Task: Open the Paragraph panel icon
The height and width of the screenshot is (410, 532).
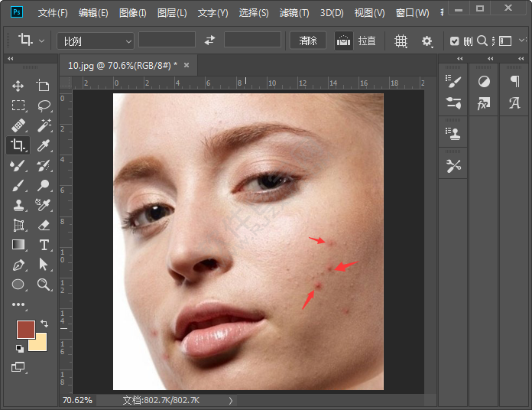Action: coord(514,81)
